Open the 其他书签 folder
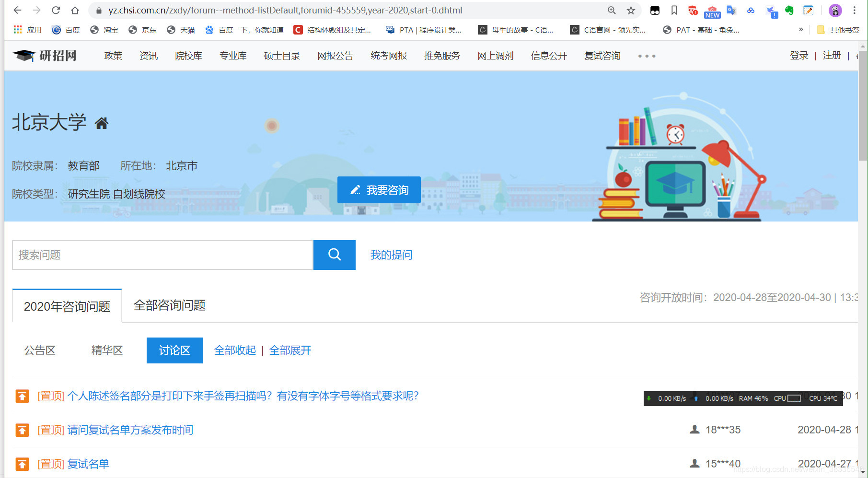The height and width of the screenshot is (478, 868). (838, 30)
